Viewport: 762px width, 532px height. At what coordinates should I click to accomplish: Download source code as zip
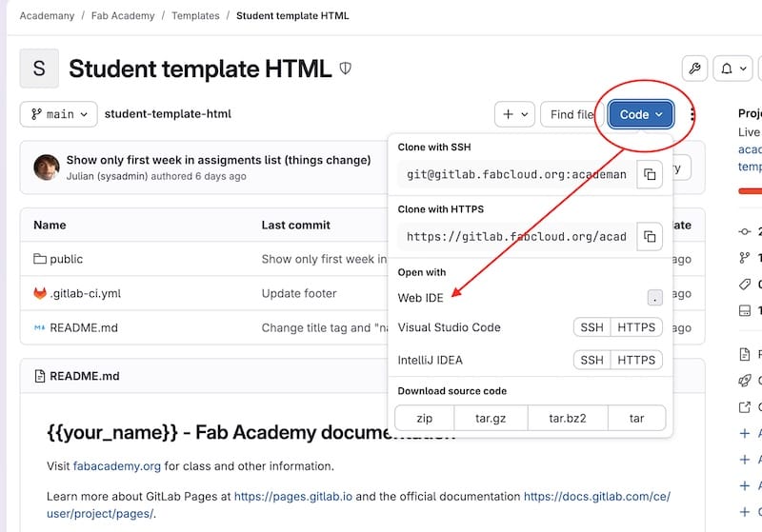[x=424, y=418]
